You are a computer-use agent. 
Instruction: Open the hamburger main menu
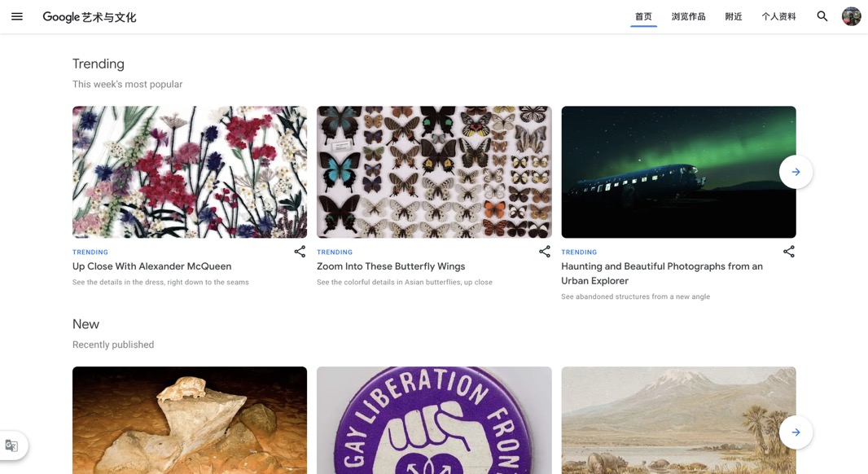17,16
